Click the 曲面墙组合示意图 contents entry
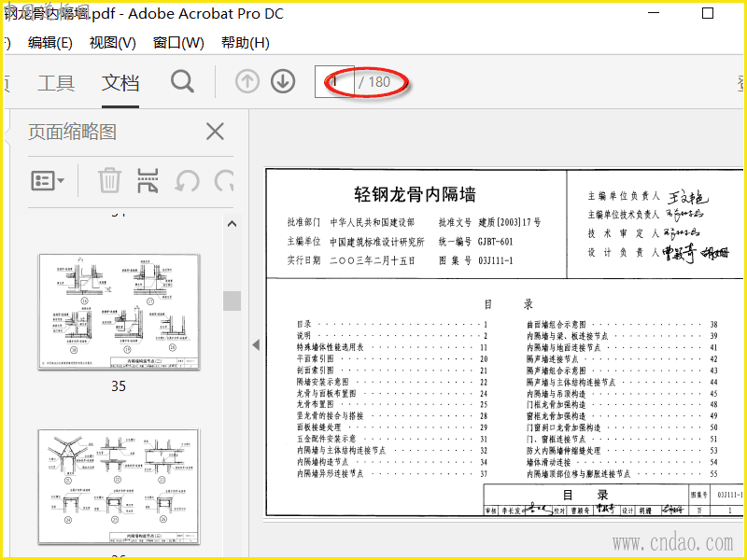This screenshot has height=560, width=747. coord(556,324)
